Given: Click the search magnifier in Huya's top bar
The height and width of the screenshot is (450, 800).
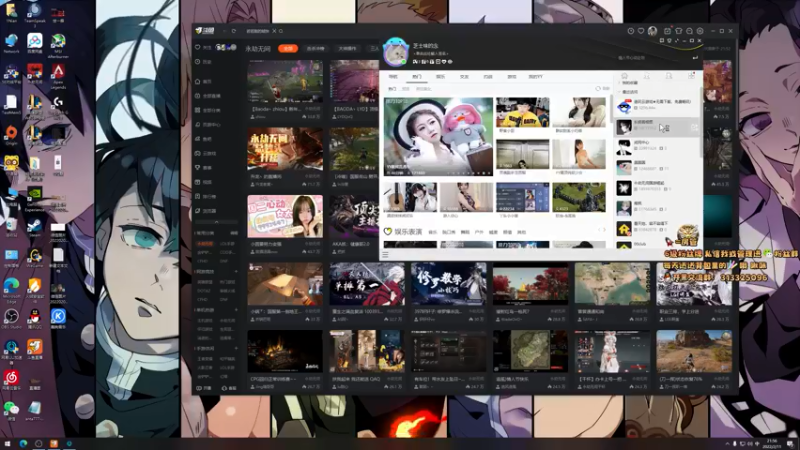Looking at the screenshot, I should 281,31.
